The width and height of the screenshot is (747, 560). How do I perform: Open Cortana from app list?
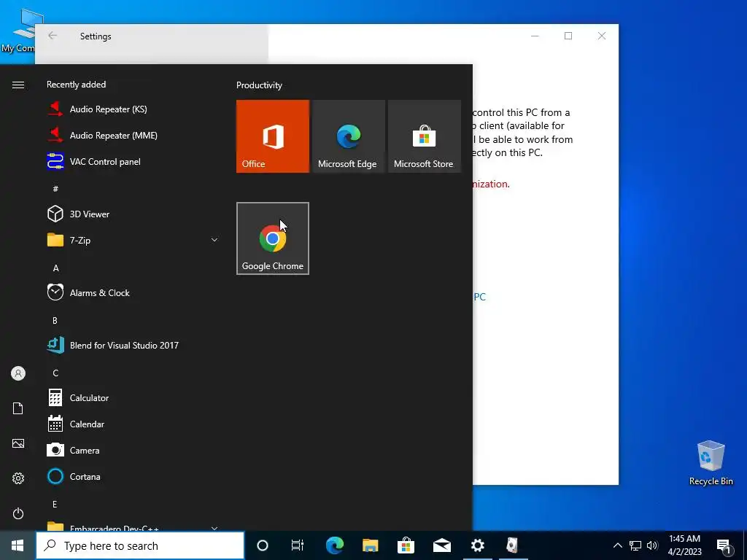[x=133, y=476]
